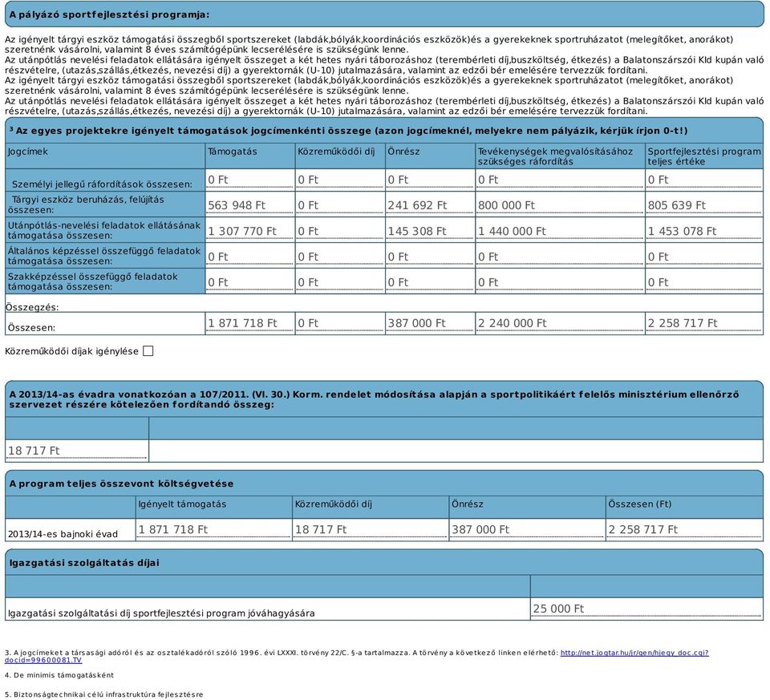This screenshot has height=700, width=770.
Task: Click the Igazgatási szolgáltatás díjai heading
Action: 84,563
